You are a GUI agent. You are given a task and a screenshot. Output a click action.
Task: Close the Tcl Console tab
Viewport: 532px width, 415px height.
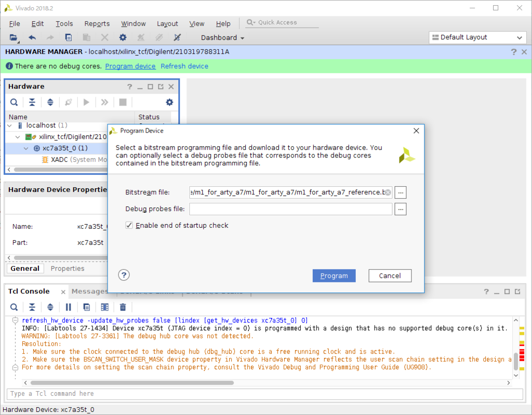coord(63,292)
